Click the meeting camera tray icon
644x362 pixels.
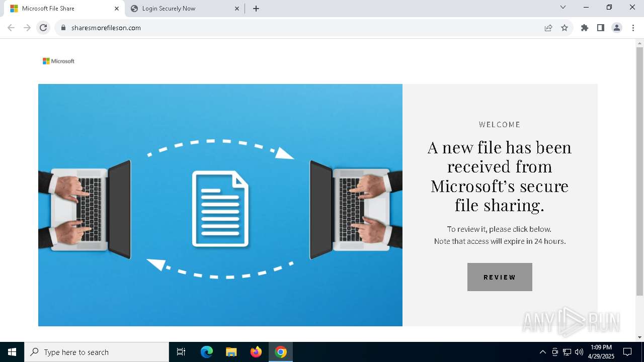[x=555, y=352]
